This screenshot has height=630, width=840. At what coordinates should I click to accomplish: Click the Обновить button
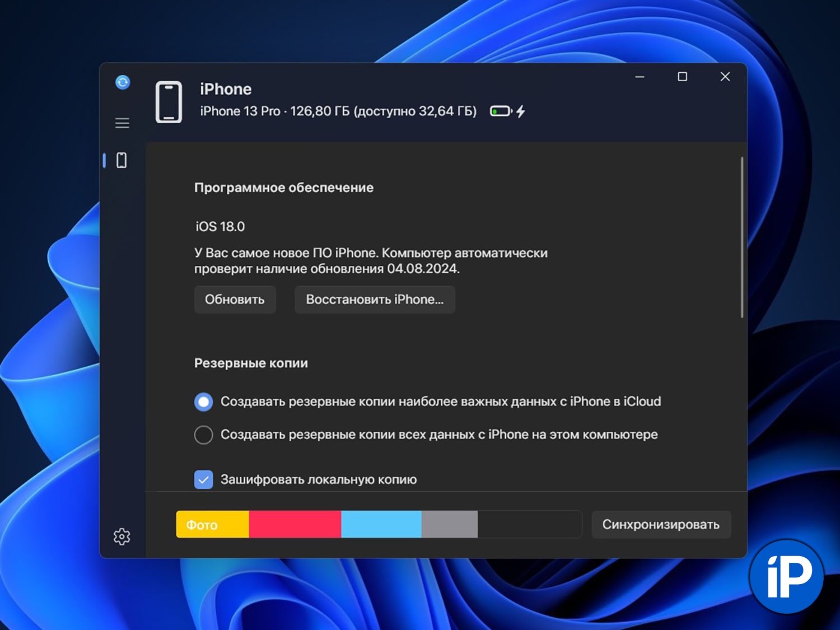click(235, 300)
